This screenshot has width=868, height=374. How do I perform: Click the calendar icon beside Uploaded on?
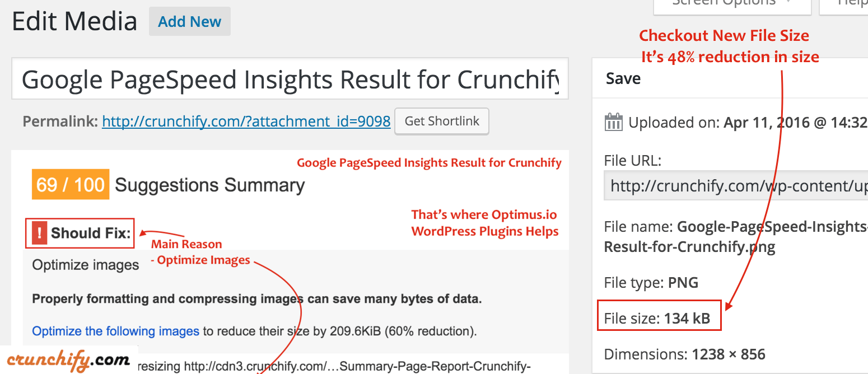tap(614, 122)
